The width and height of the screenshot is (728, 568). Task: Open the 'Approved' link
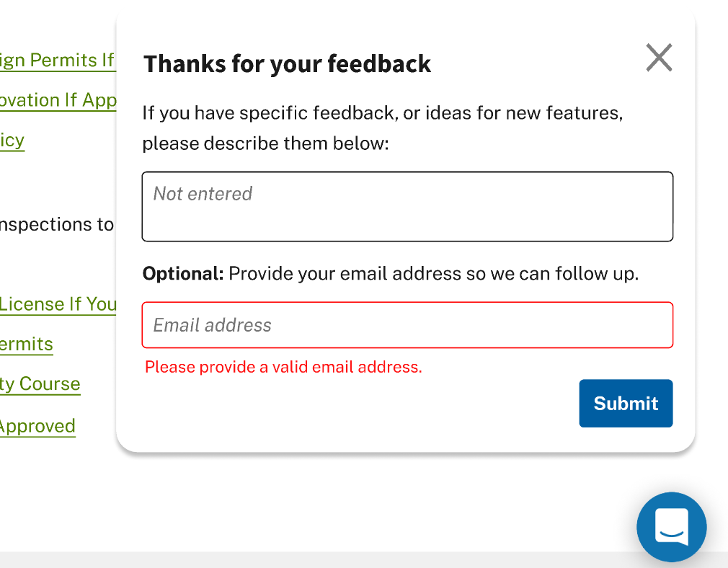pyautogui.click(x=37, y=425)
